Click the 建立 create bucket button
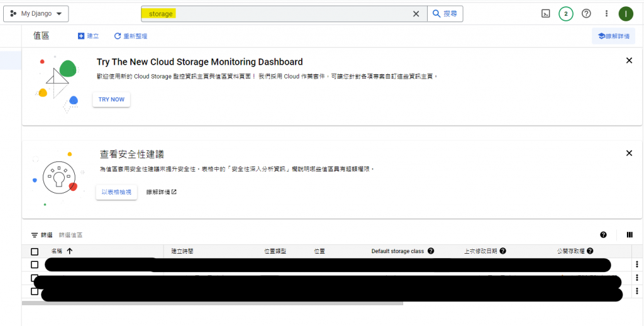 pyautogui.click(x=88, y=36)
